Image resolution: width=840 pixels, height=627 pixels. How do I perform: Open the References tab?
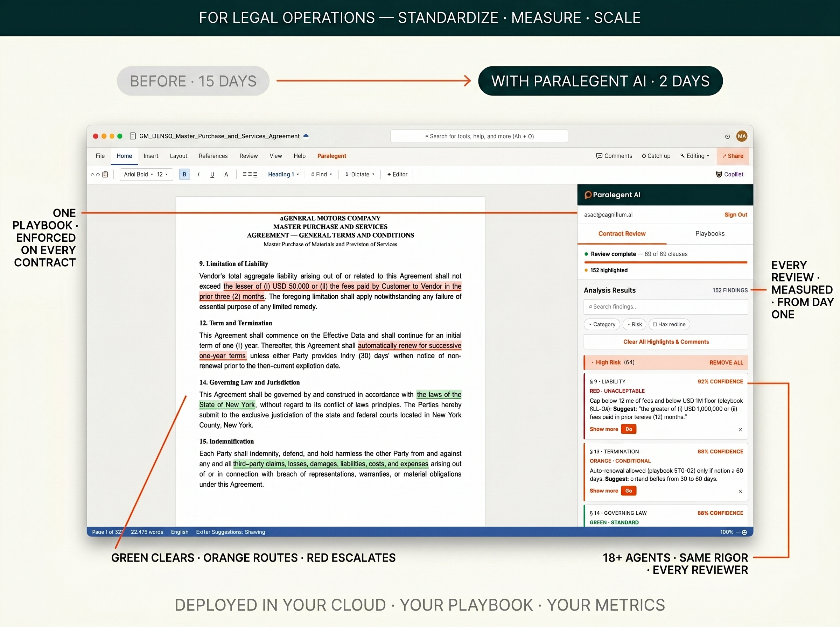point(213,156)
